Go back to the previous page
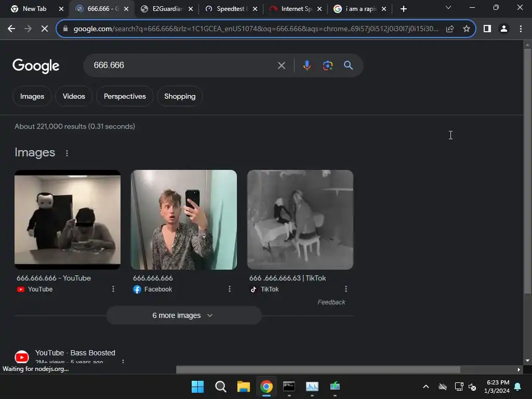 11,29
